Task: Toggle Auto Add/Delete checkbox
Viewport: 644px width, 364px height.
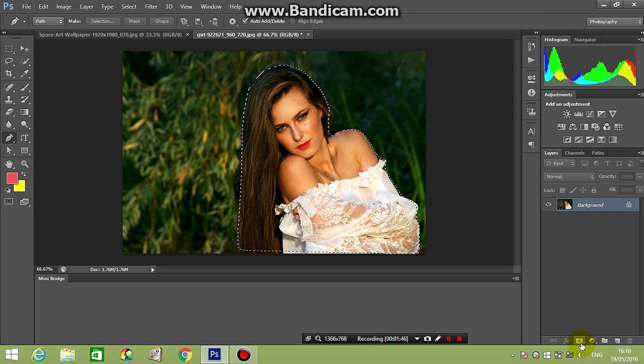Action: [x=245, y=21]
